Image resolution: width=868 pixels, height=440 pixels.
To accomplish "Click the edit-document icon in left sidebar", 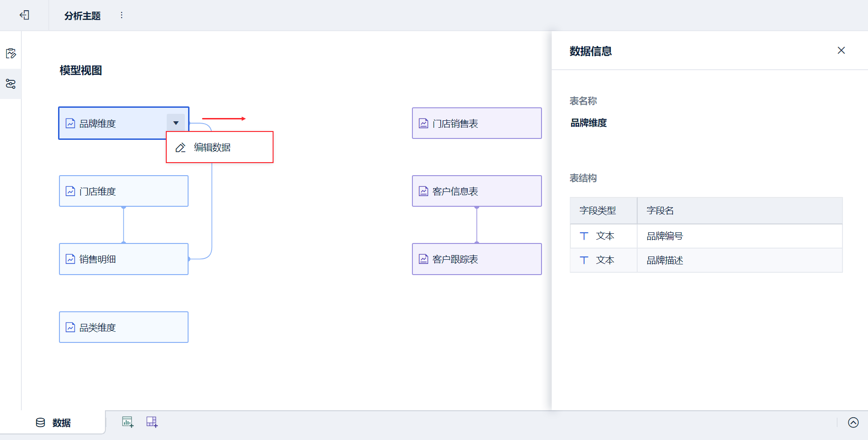I will coord(11,53).
